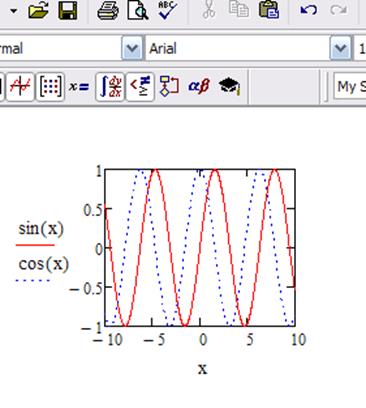The height and width of the screenshot is (408, 366).
Task: Click the Arial font name field
Action: coord(237,49)
